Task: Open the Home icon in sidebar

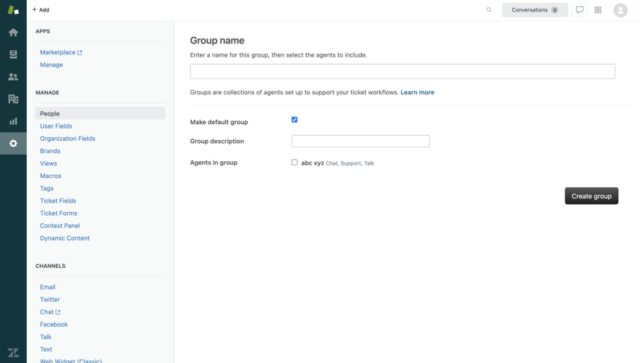Action: [13, 32]
